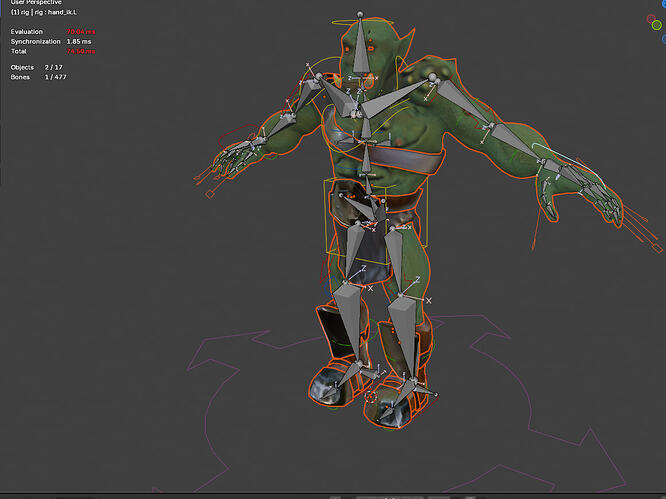
Task: Click the "Evaluation" label
Action: click(x=27, y=32)
